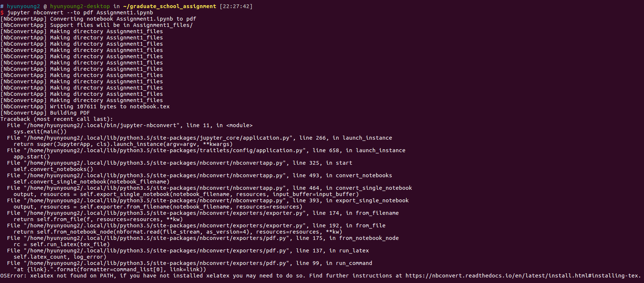Click the red dollar prompt symbol
The width and height of the screenshot is (644, 283).
2,13
